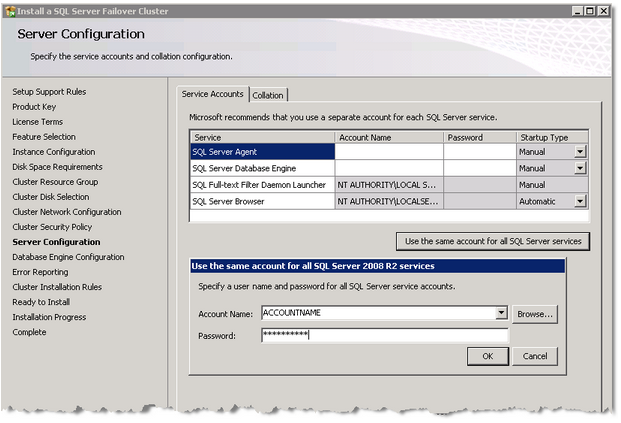Image resolution: width=621 pixels, height=423 pixels.
Task: Click Product Key step in sidebar
Action: pos(34,107)
